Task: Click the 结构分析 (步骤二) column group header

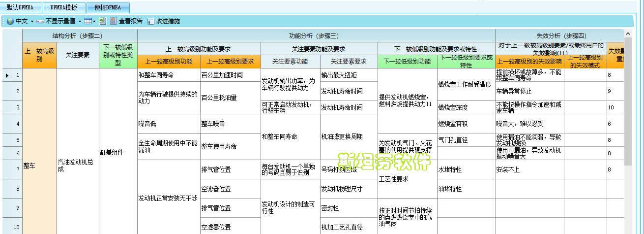Action: [80, 35]
